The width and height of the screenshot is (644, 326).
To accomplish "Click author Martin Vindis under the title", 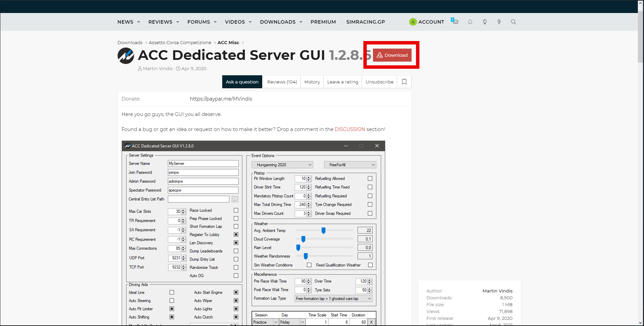I will pyautogui.click(x=158, y=68).
